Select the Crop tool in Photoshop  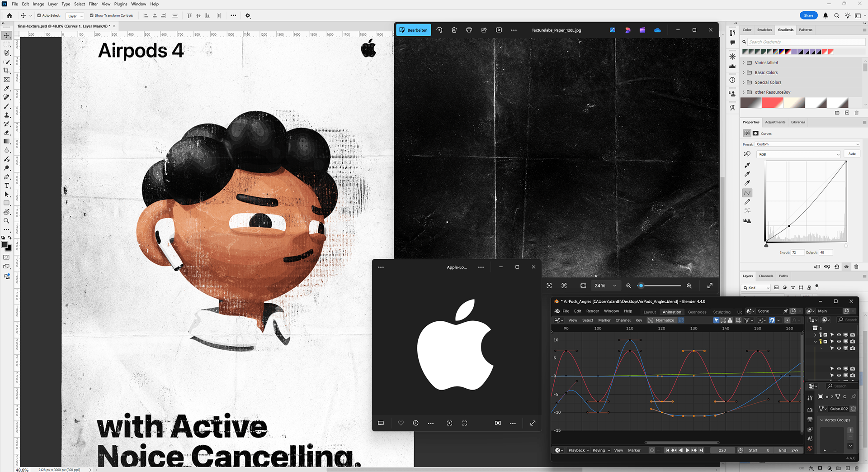(6, 71)
